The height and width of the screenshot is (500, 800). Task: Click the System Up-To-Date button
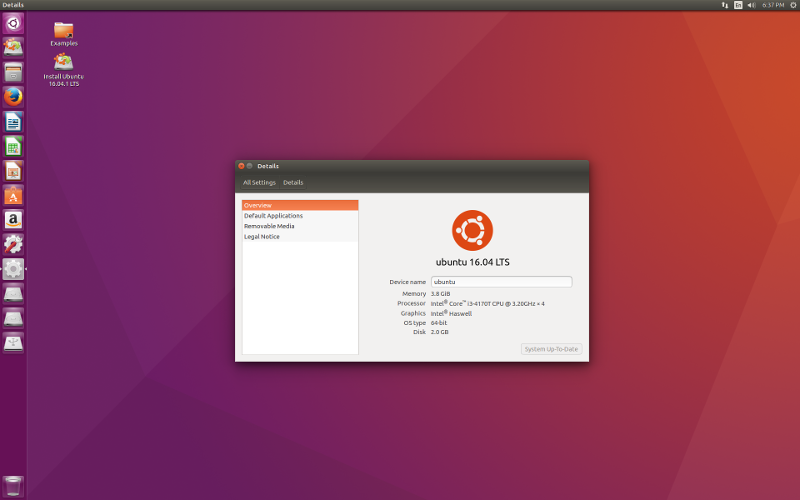click(x=552, y=349)
